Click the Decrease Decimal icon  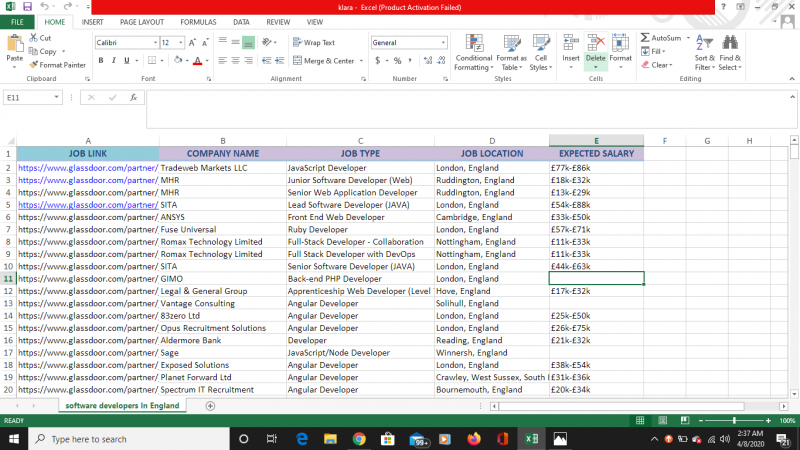point(441,61)
